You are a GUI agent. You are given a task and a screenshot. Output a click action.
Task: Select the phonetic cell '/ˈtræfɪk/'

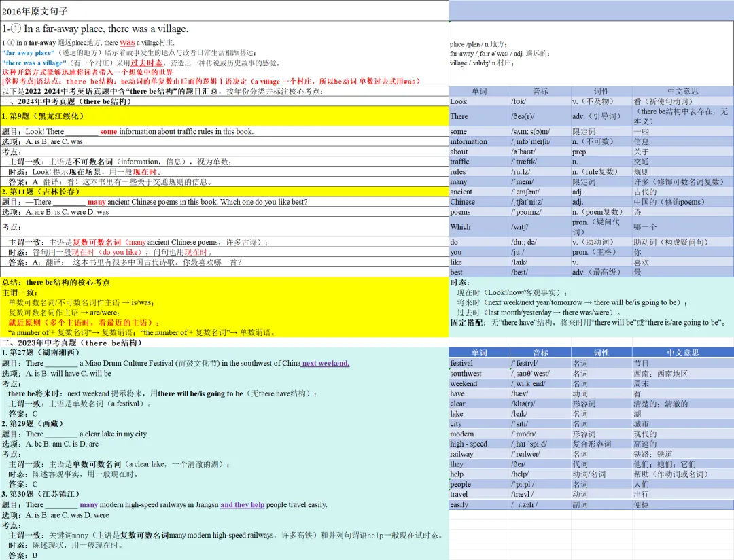click(x=541, y=162)
